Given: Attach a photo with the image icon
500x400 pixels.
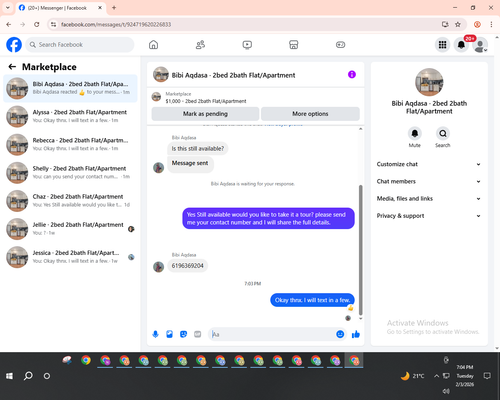Looking at the screenshot, I should pyautogui.click(x=169, y=334).
